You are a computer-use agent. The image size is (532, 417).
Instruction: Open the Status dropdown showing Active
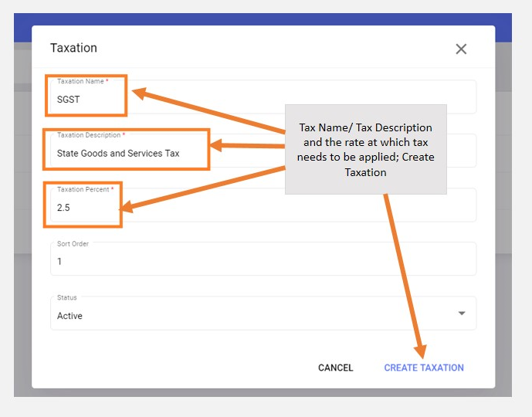[255, 315]
